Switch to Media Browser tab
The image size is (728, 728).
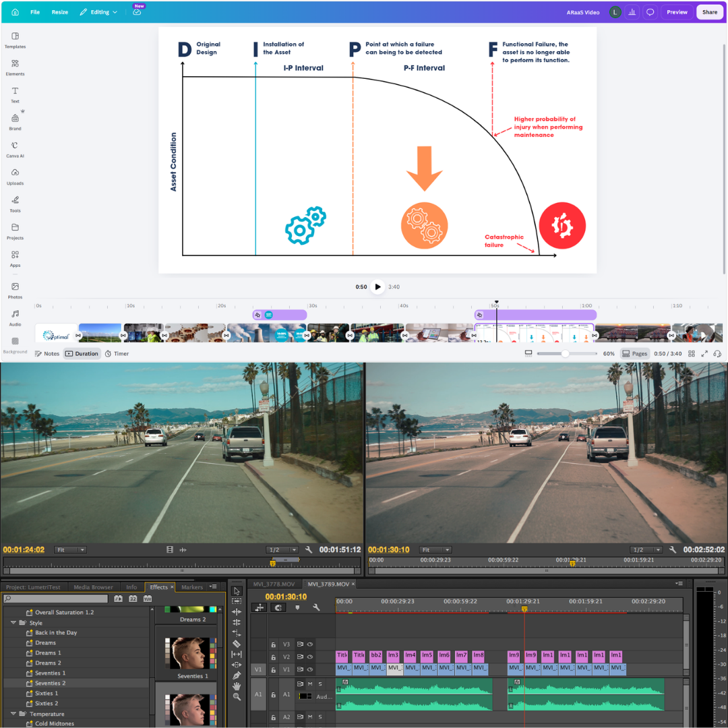[x=93, y=587]
